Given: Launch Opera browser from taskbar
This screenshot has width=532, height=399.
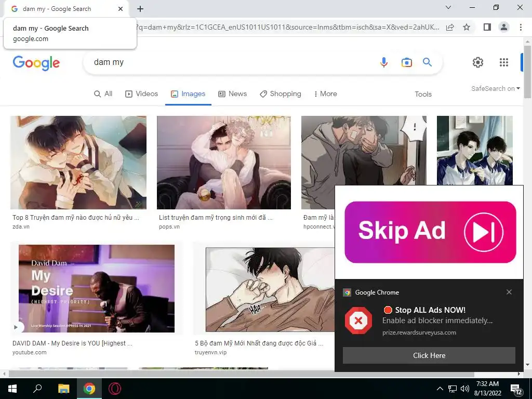Looking at the screenshot, I should [x=115, y=389].
